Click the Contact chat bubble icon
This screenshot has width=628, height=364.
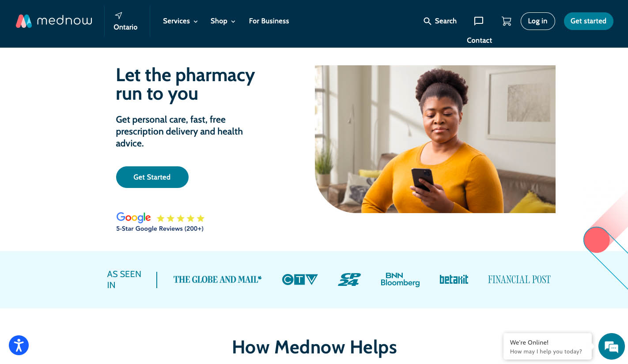tap(479, 21)
